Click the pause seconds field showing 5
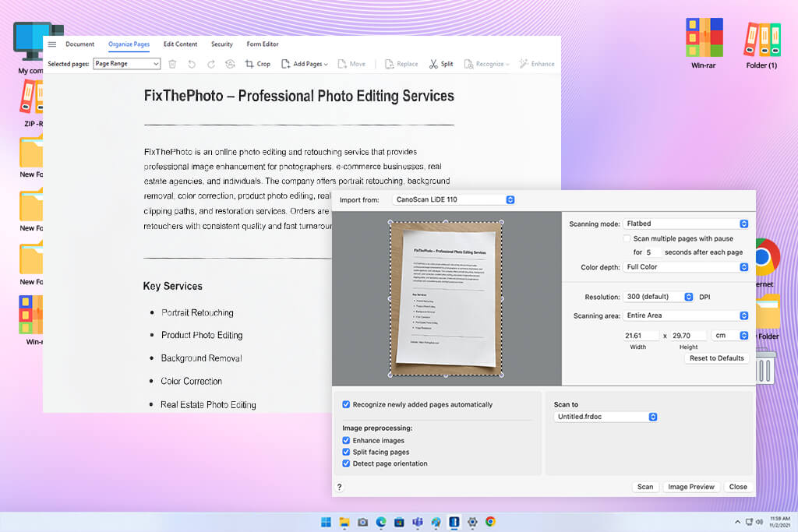Image resolution: width=798 pixels, height=532 pixels. [652, 252]
